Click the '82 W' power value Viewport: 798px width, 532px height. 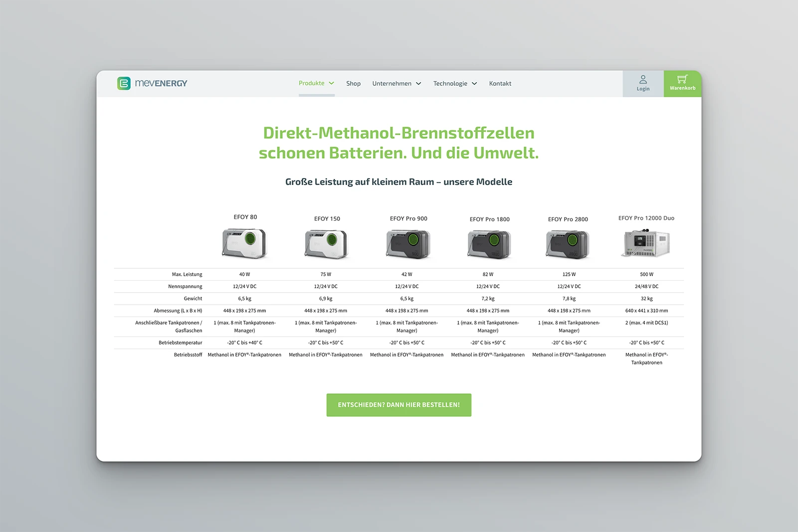488,275
